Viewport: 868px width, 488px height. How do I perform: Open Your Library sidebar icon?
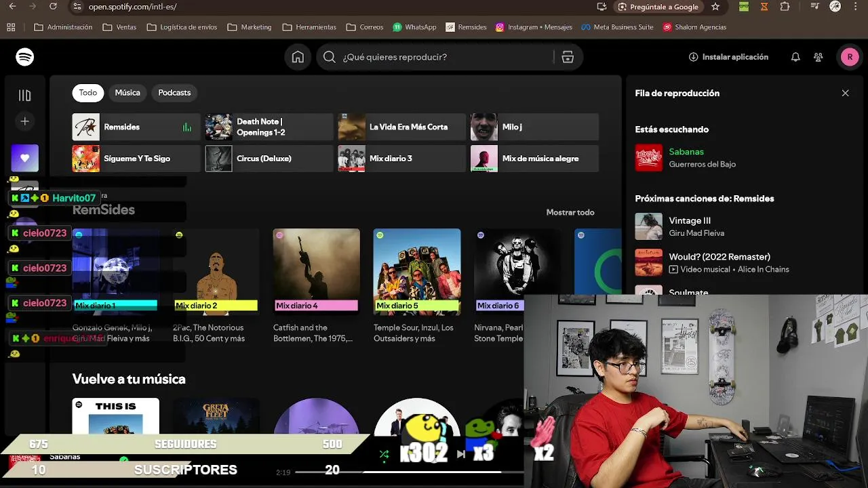(x=25, y=96)
